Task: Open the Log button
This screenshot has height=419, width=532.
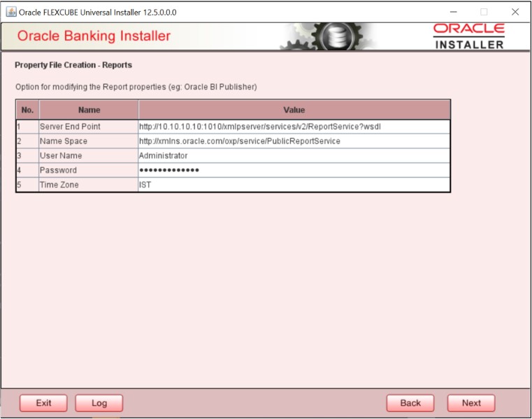Action: (x=99, y=403)
